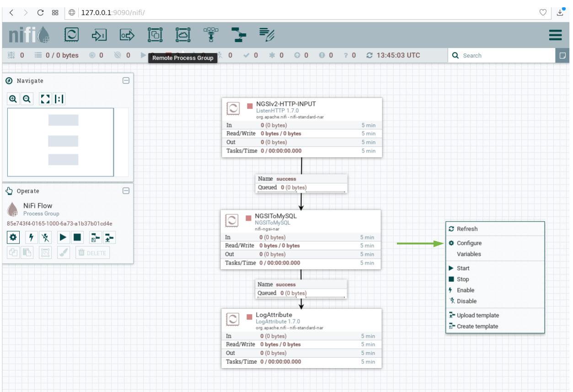The height and width of the screenshot is (392, 573).
Task: Open the global hamburger menu
Action: point(555,35)
